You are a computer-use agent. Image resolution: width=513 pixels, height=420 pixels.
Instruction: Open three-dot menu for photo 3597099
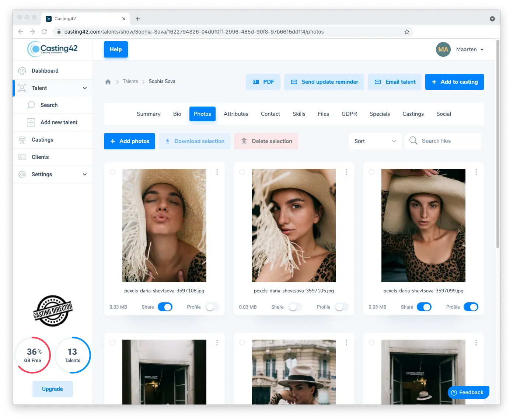tap(476, 172)
